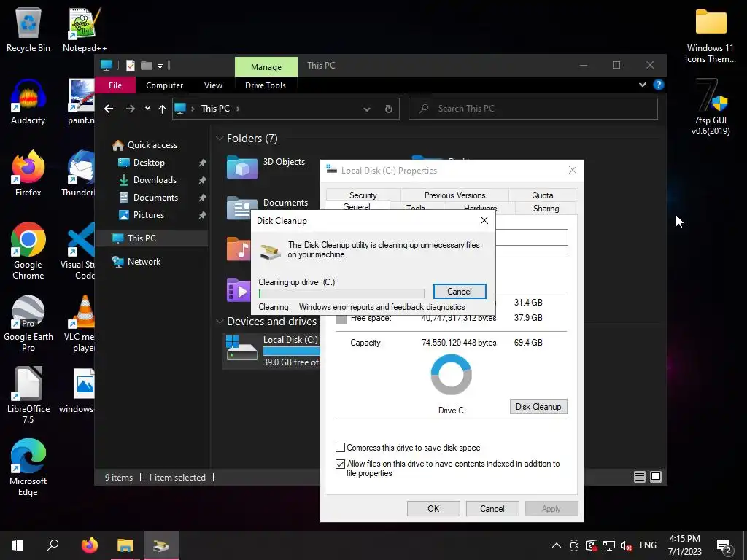Go forward in File Explorer
Viewport: 747px width, 560px height.
pos(131,109)
